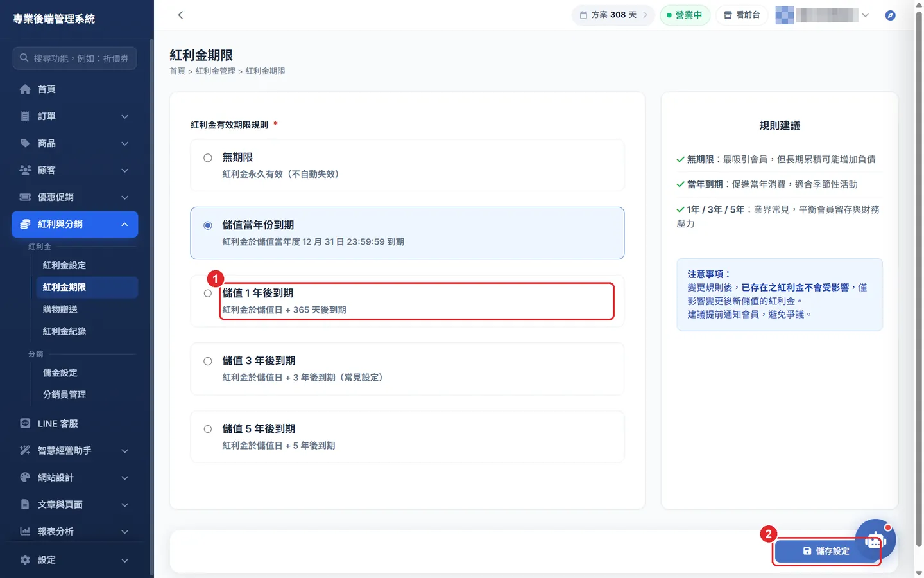Expand the 顧客 menu chevron
This screenshot has height=578, width=924.
point(125,170)
